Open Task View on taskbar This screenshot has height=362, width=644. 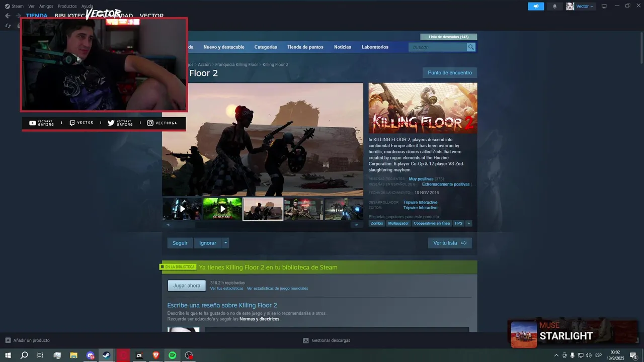coord(40,355)
